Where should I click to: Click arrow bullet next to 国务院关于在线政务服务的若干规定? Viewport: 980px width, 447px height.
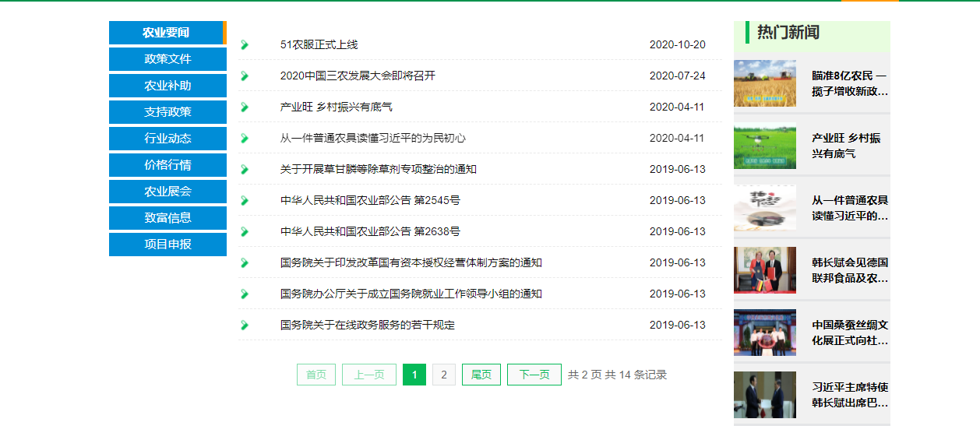tap(245, 326)
